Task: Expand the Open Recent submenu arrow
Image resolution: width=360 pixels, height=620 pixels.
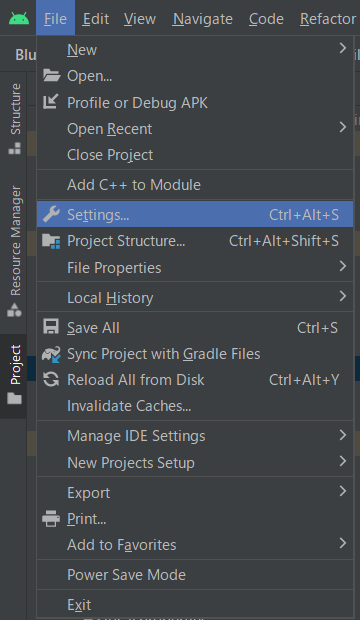Action: (x=343, y=127)
